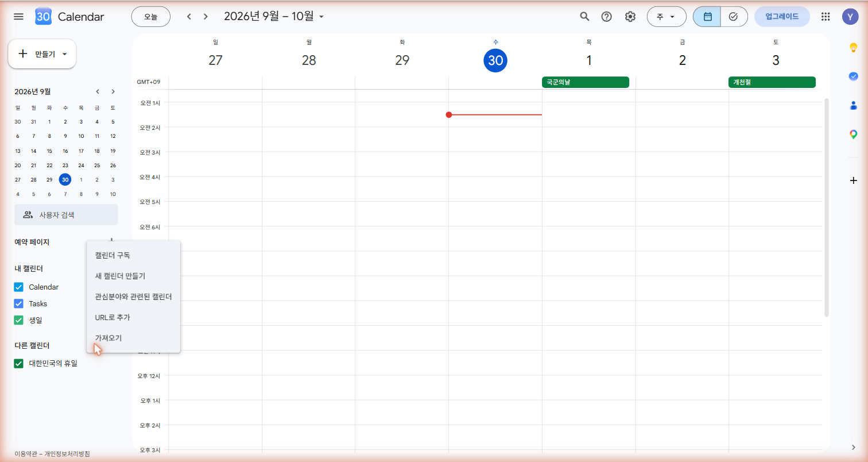This screenshot has height=462, width=868.
Task: Click the calendar grid vertical scrollbar
Action: pyautogui.click(x=827, y=207)
